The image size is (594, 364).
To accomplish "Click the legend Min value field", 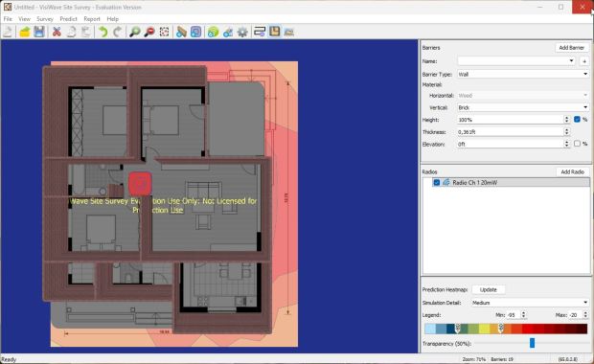I will coord(514,315).
